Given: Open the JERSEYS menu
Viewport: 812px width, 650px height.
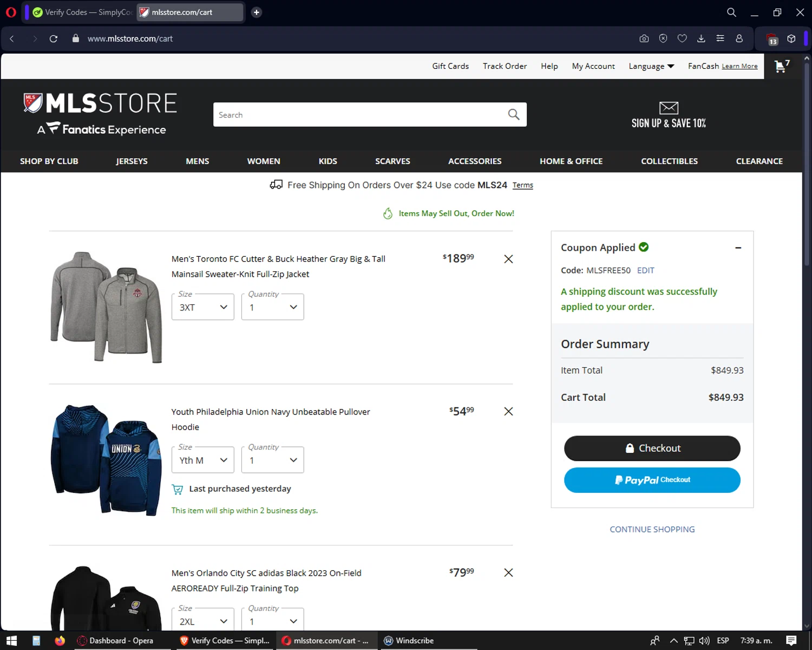Looking at the screenshot, I should [132, 161].
